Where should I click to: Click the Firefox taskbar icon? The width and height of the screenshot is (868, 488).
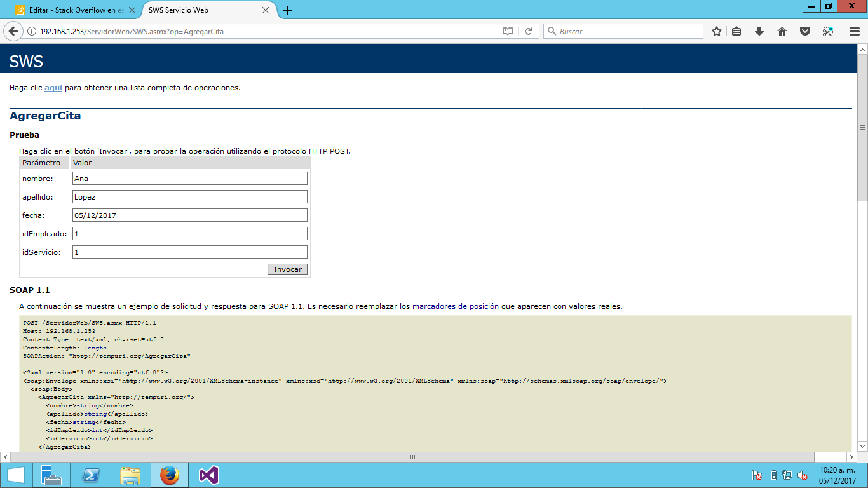click(x=170, y=475)
